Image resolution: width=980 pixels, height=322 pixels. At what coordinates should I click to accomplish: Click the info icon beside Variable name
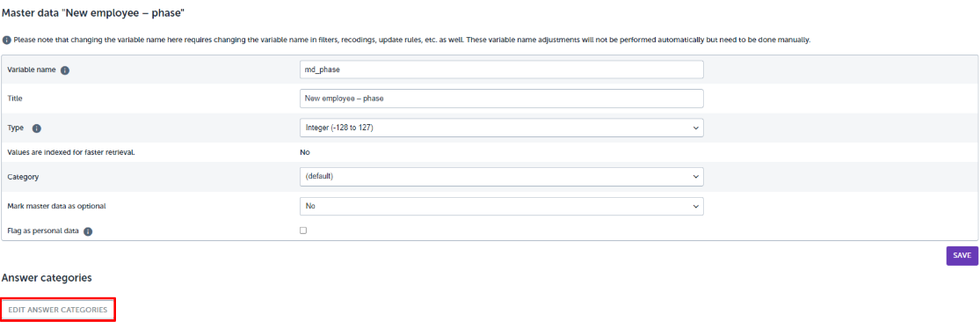coord(64,70)
